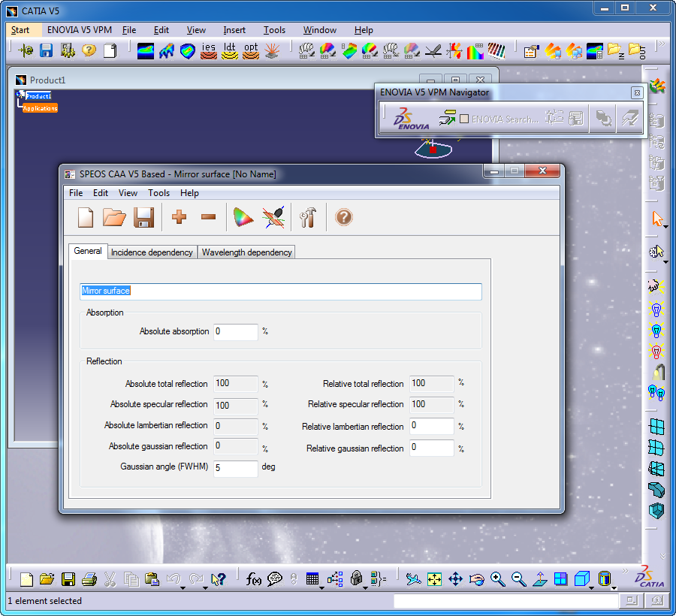The height and width of the screenshot is (616, 676).
Task: Open a surface file with SPEOS folder icon
Action: 114,217
